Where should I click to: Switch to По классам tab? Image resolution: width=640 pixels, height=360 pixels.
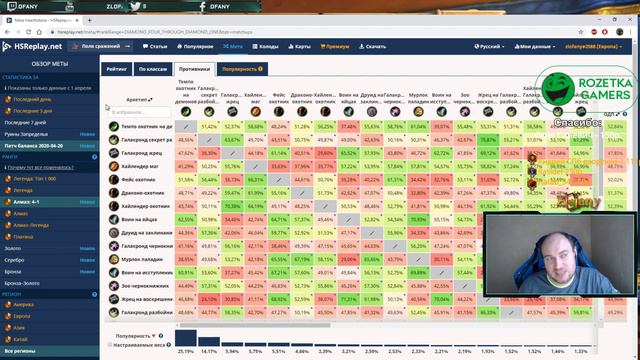click(x=153, y=69)
